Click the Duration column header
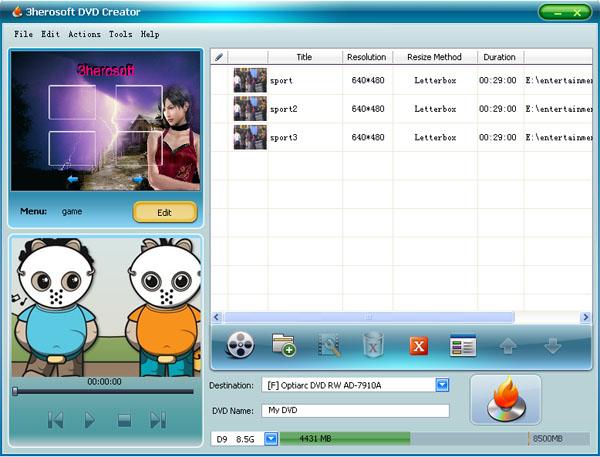This screenshot has height=457, width=600. [x=500, y=57]
